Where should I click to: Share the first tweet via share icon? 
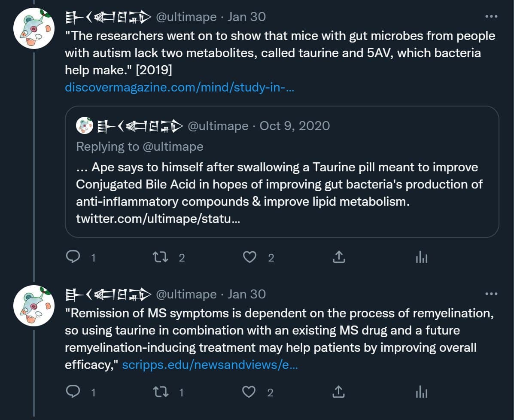[x=339, y=257]
